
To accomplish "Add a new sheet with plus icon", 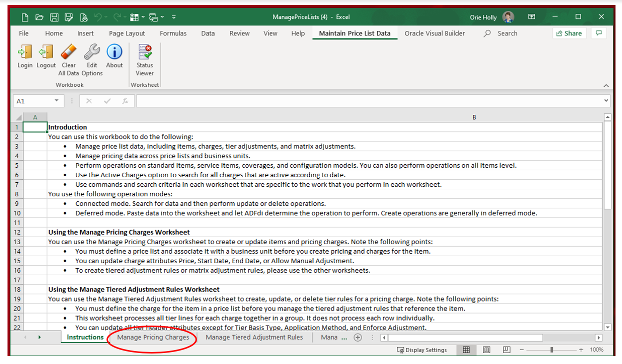I will tap(357, 338).
